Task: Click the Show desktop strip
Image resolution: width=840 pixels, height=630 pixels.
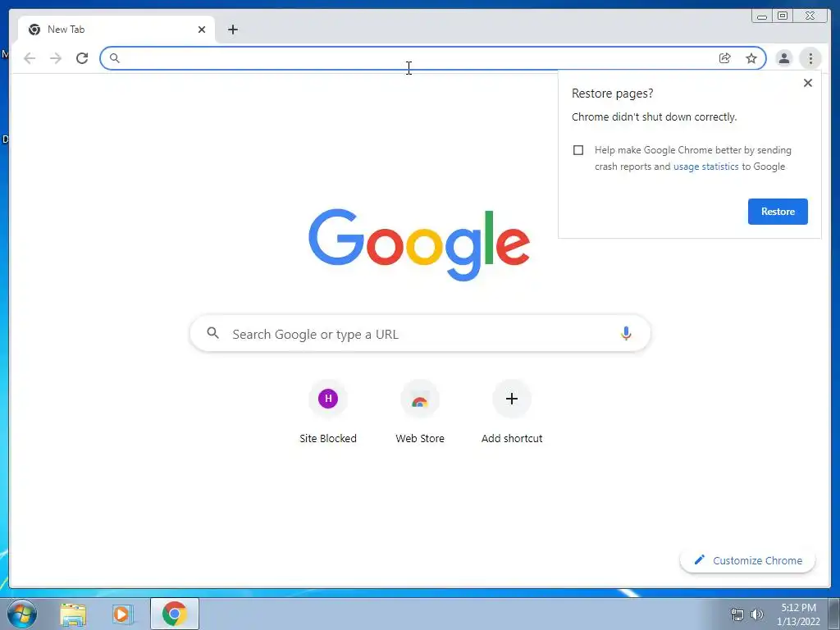Action: 834,614
